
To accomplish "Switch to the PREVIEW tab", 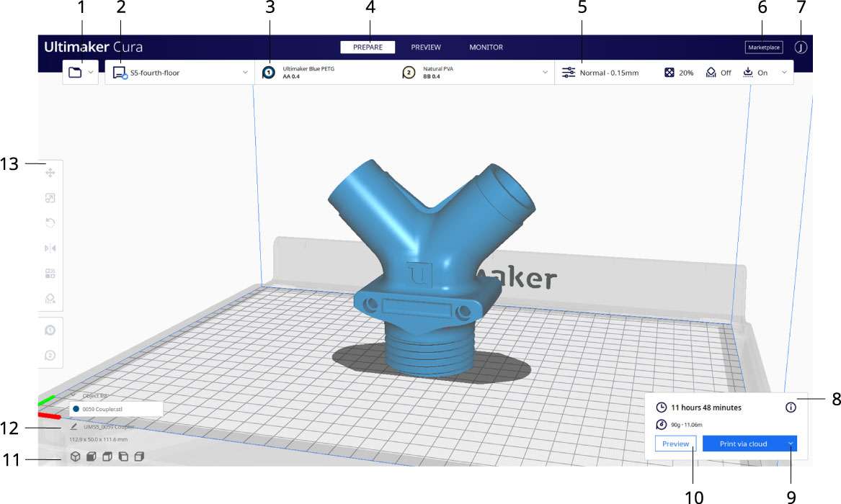I will 425,47.
